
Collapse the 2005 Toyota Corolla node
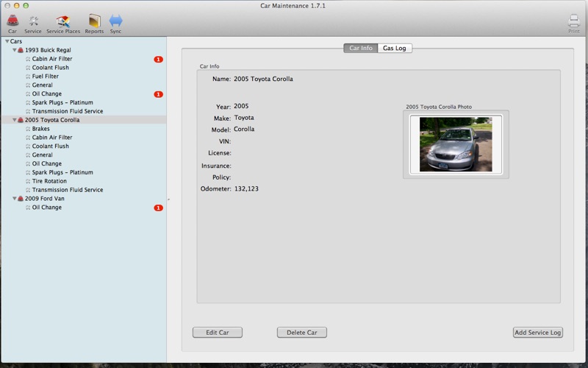coord(15,120)
